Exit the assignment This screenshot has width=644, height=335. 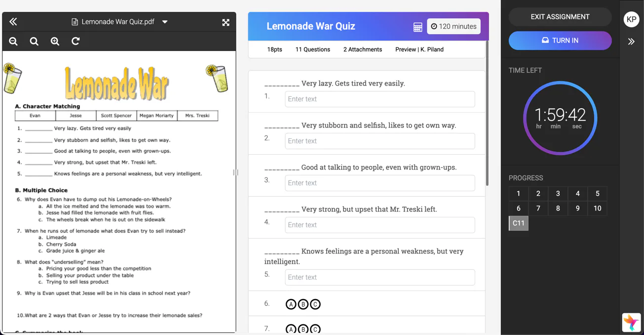560,17
